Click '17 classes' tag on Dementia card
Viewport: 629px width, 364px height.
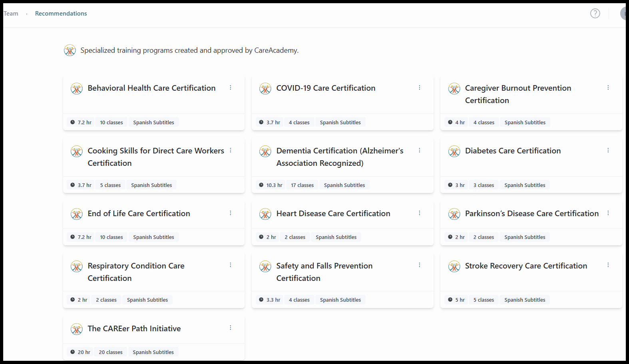click(x=302, y=185)
